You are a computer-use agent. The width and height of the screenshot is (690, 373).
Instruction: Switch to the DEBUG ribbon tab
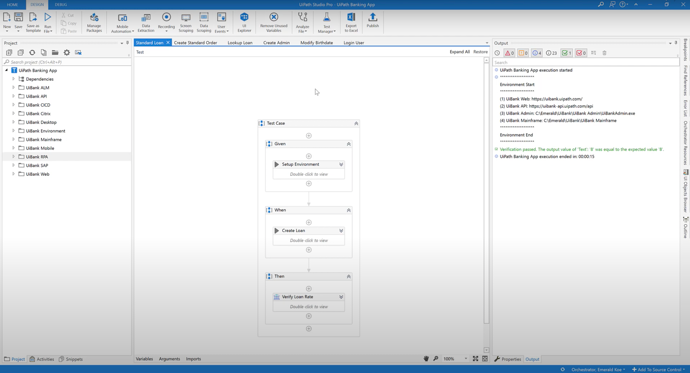61,4
